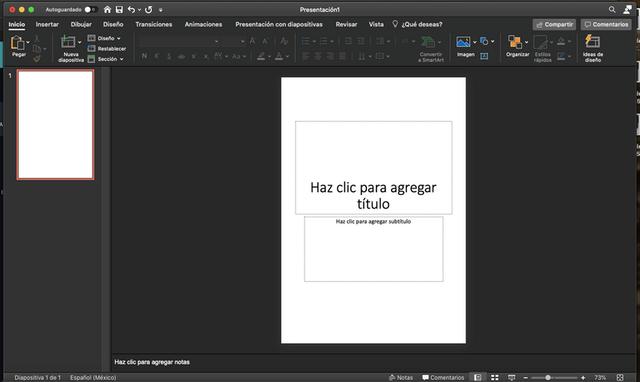640x382 pixels.
Task: Open the Sección dropdown
Action: point(106,59)
